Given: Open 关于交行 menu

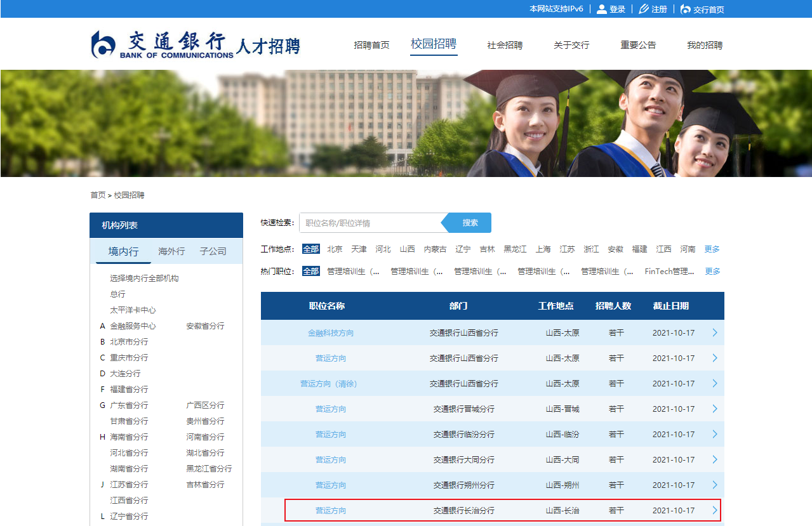Looking at the screenshot, I should click(x=571, y=45).
